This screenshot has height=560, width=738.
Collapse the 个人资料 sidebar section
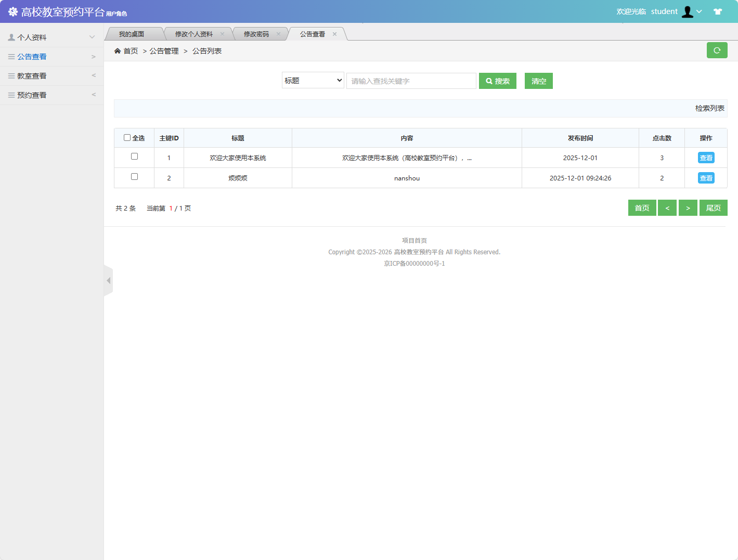point(93,36)
